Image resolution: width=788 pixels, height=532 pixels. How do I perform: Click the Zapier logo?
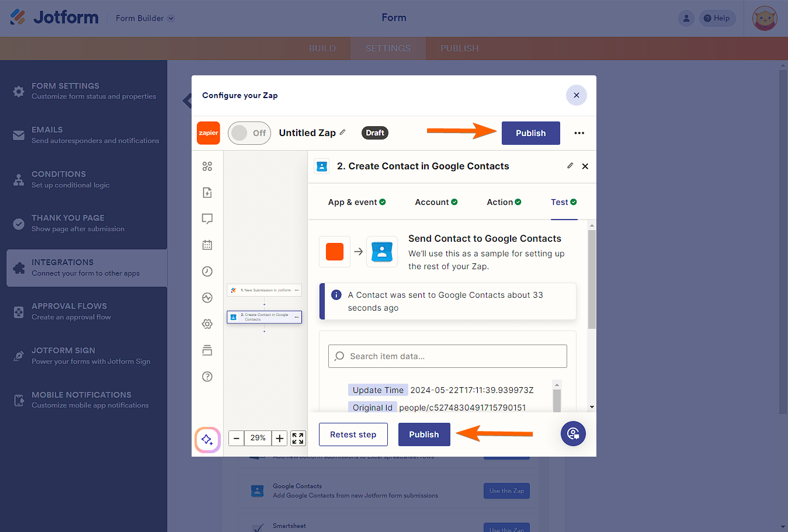point(209,133)
